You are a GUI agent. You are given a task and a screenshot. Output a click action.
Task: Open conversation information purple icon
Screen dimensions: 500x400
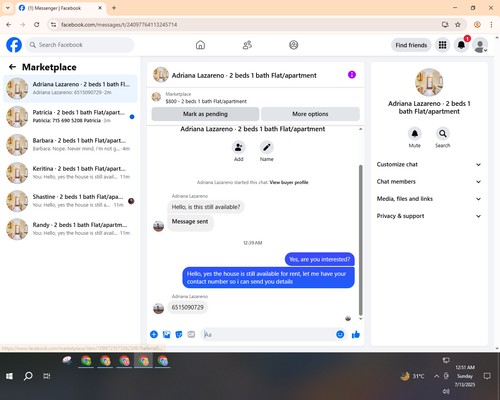point(352,75)
